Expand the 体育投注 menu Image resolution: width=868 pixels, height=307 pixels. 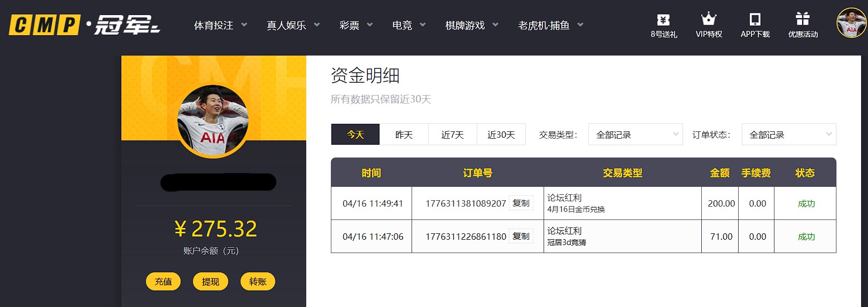click(x=220, y=25)
